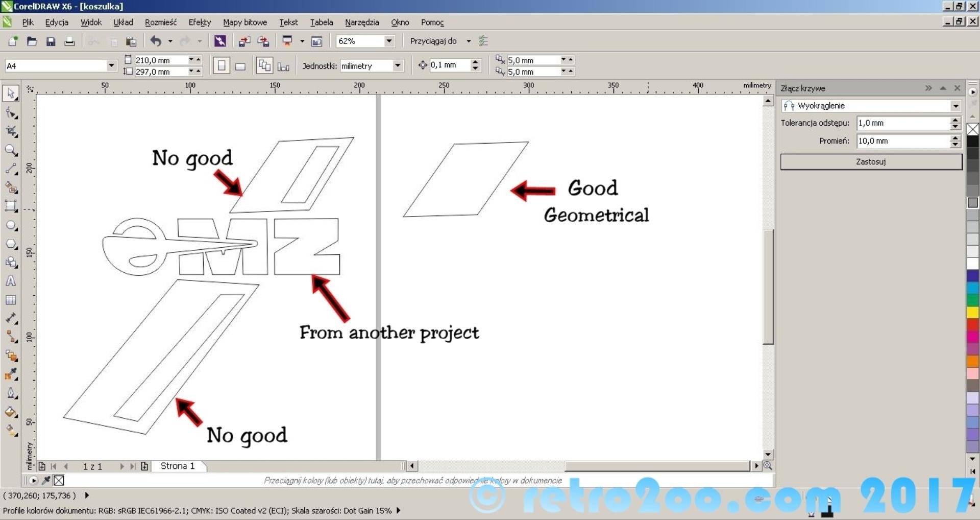Open the 62% zoom level dropdown
980x520 pixels.
(389, 41)
